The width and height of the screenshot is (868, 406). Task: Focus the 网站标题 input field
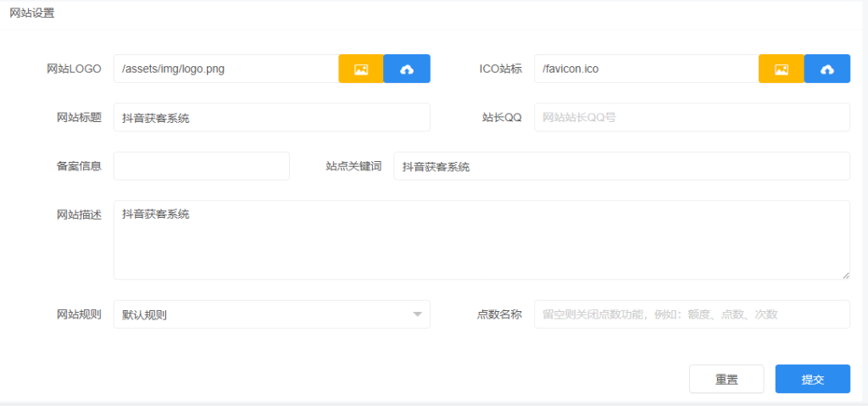[x=272, y=118]
